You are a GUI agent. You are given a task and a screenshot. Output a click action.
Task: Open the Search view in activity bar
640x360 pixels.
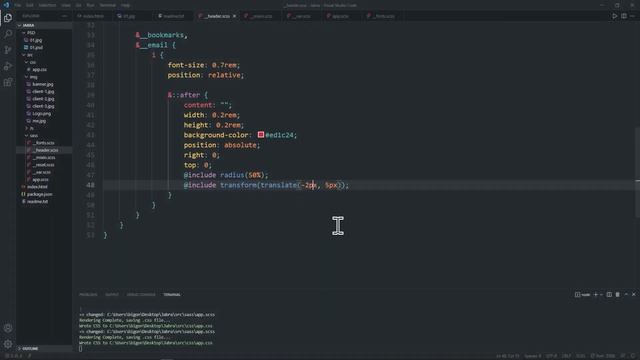click(x=8, y=34)
